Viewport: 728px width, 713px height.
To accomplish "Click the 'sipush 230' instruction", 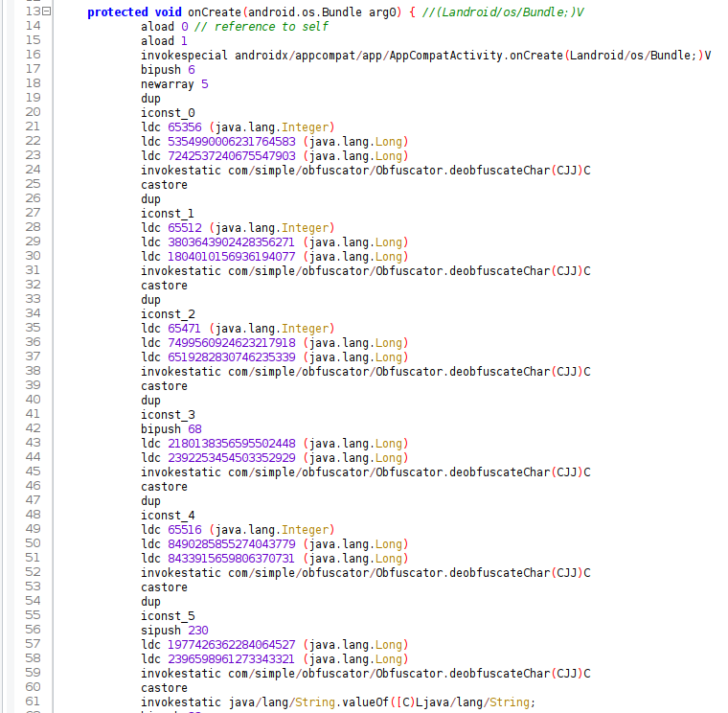I will (173, 630).
